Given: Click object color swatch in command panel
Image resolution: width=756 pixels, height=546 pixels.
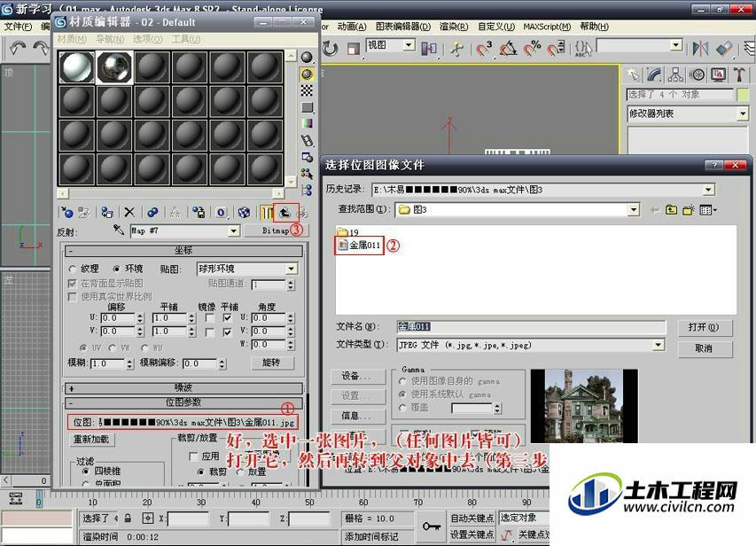Looking at the screenshot, I should pos(743,95).
